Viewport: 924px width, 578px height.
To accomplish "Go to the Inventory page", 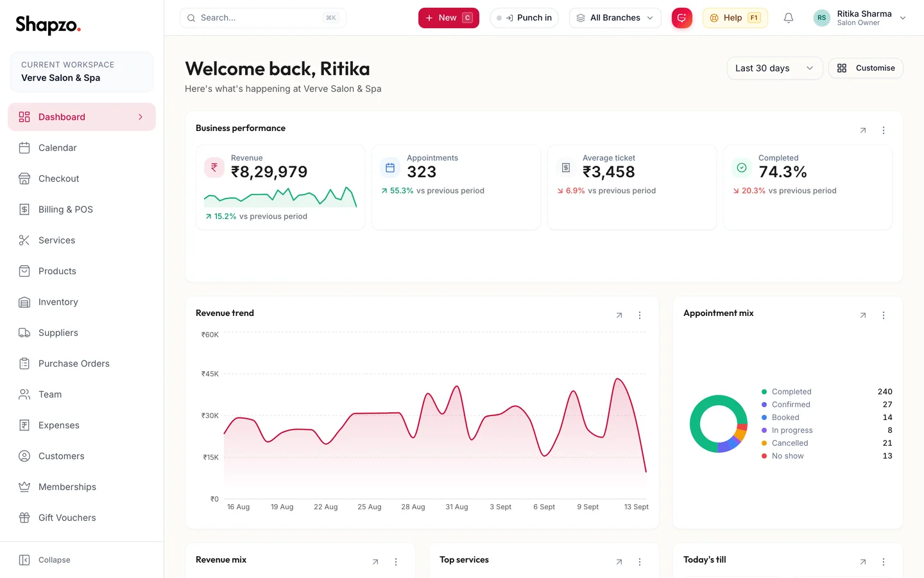I will point(81,302).
